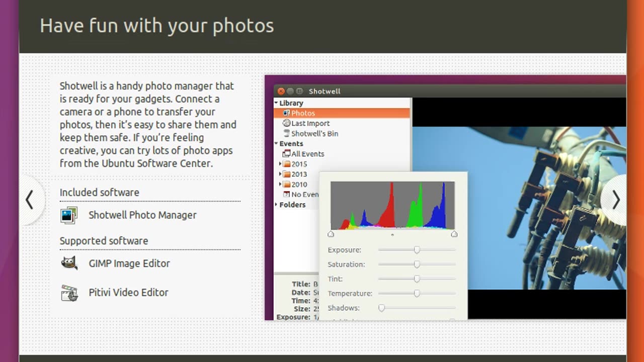Click the power line photo preview

(519, 208)
